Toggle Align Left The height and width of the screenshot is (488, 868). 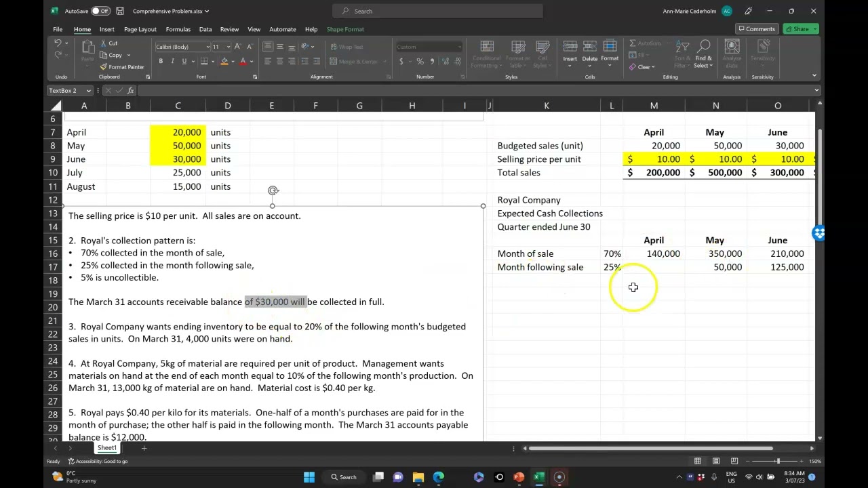click(x=268, y=61)
